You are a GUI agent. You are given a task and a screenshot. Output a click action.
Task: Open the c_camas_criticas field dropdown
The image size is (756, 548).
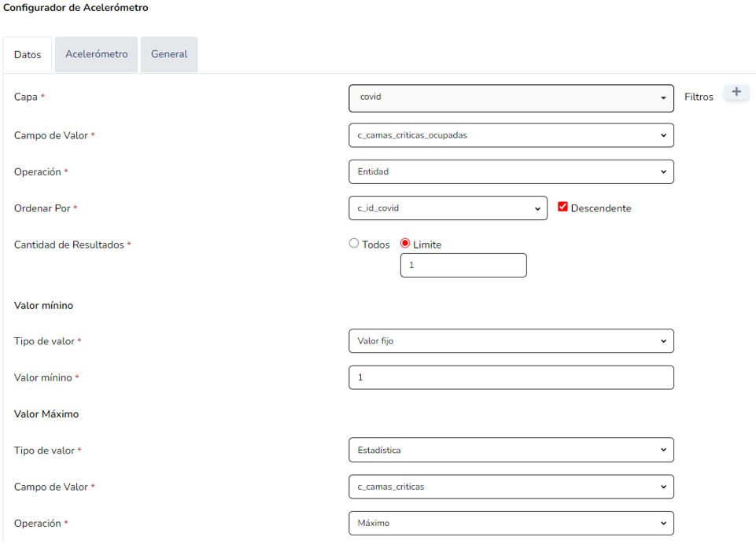(511, 487)
